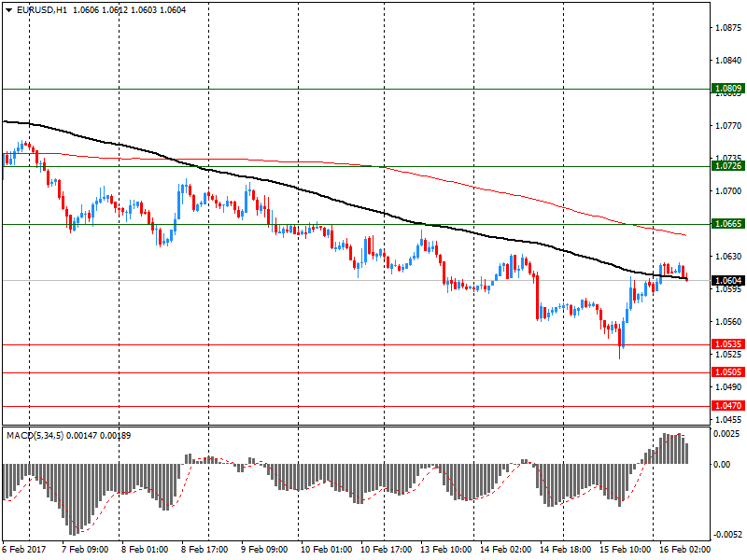Select the 14 Feb 18:00 time label
Screen dimensions: 747x560
tap(566, 549)
